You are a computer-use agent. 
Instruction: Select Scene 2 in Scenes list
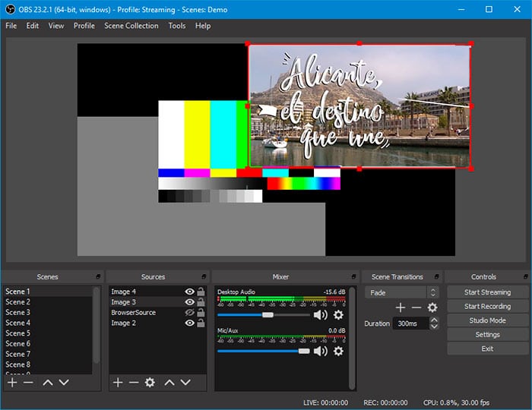pyautogui.click(x=48, y=302)
